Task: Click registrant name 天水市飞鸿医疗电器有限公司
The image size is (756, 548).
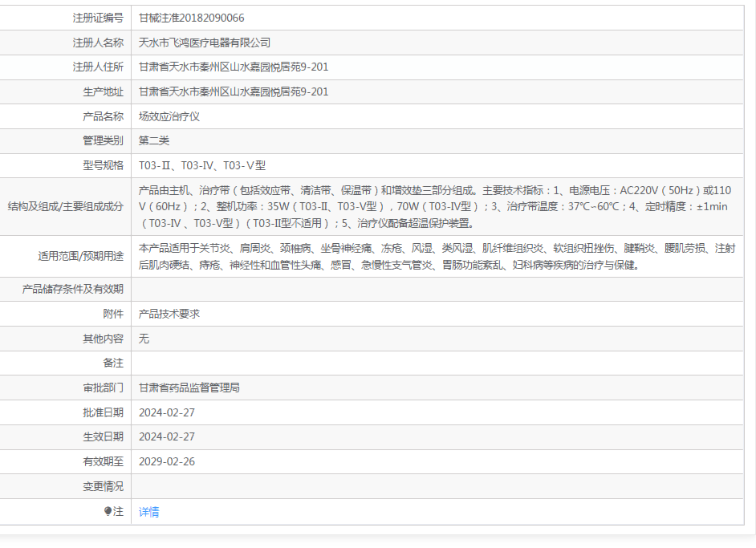Action: (205, 43)
